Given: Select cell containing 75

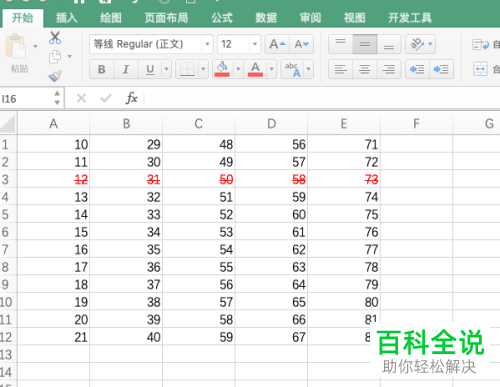Looking at the screenshot, I should click(x=344, y=214).
